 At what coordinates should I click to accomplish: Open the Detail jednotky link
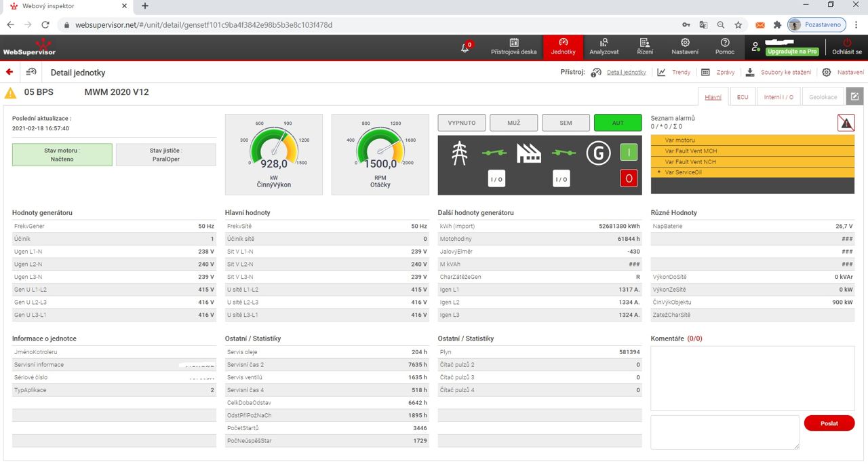[626, 72]
